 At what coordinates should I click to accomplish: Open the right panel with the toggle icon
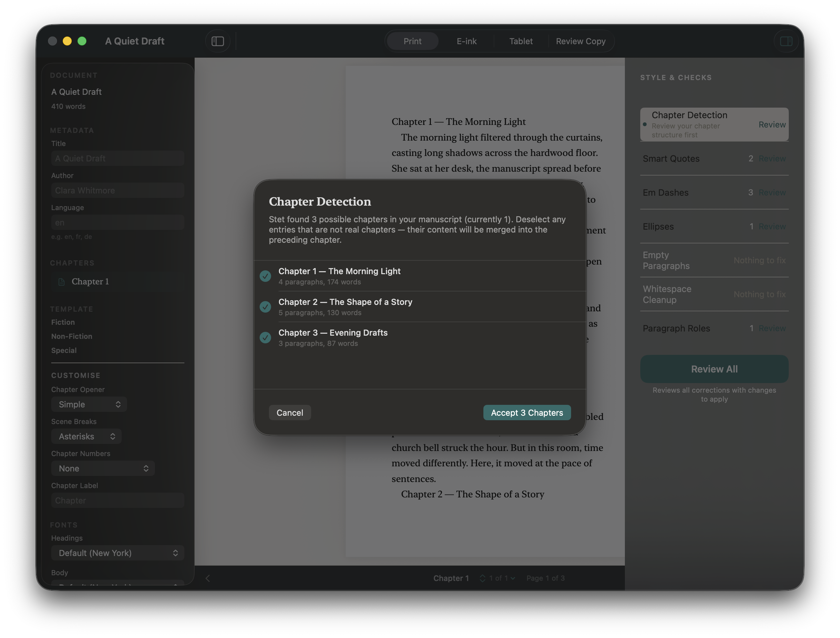(786, 41)
